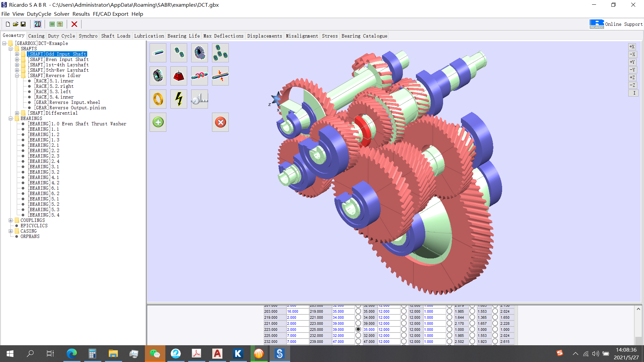The width and height of the screenshot is (644, 362).
Task: Select first radio button in 203.000 row
Action: (358, 311)
